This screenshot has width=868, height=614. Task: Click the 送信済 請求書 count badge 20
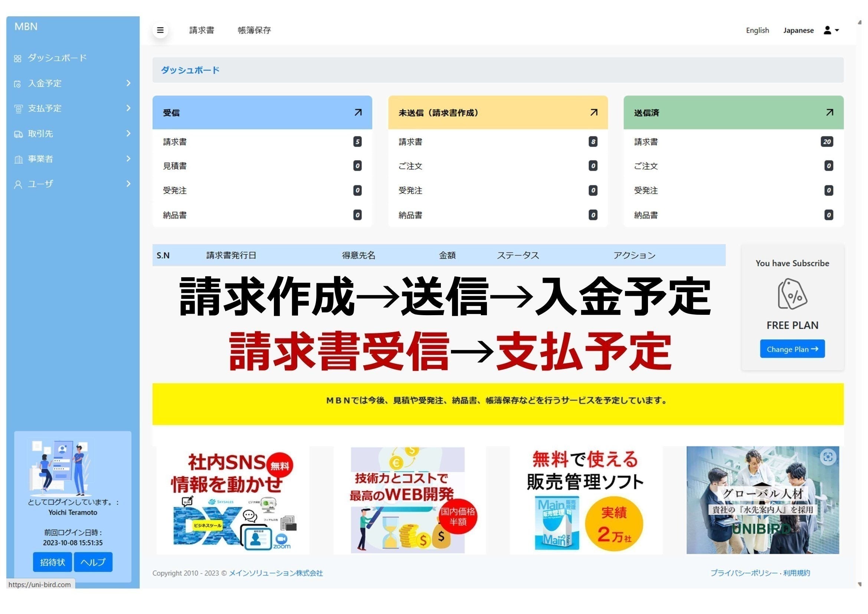[x=827, y=142]
